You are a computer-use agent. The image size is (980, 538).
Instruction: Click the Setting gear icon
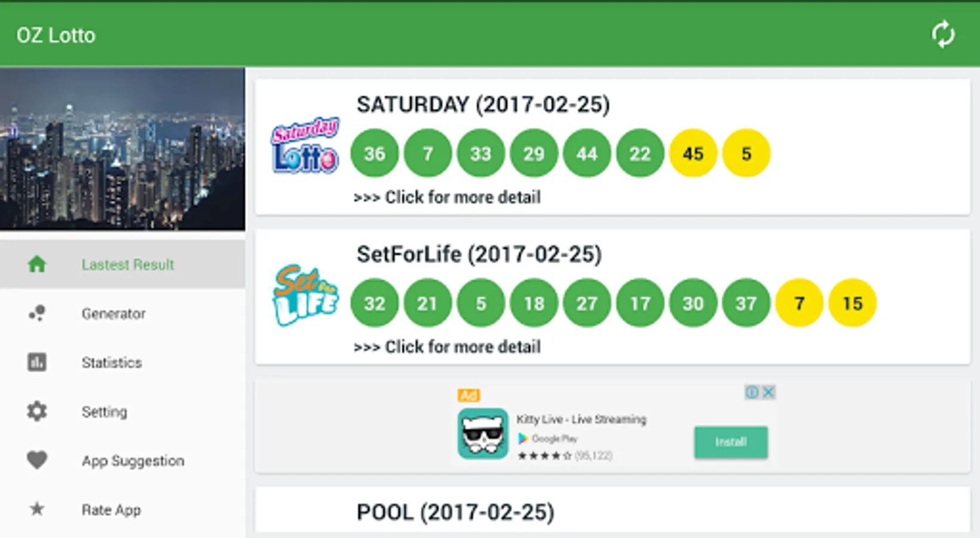pos(37,411)
